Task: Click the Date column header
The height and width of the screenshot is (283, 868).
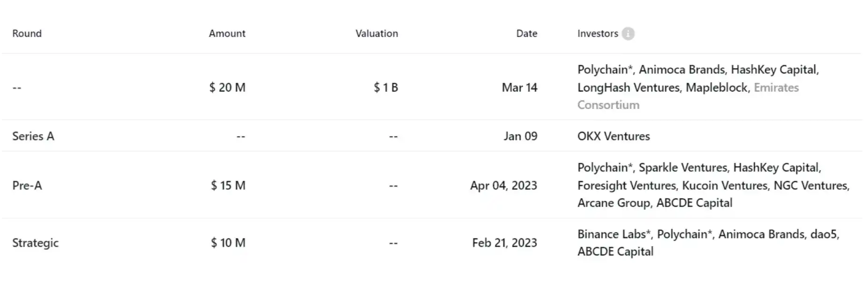Action: (x=526, y=34)
